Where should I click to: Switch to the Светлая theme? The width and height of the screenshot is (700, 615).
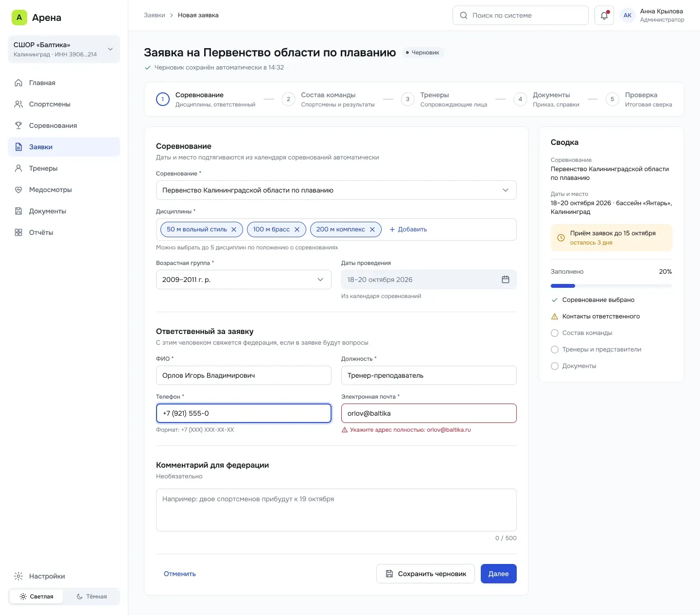coord(36,597)
